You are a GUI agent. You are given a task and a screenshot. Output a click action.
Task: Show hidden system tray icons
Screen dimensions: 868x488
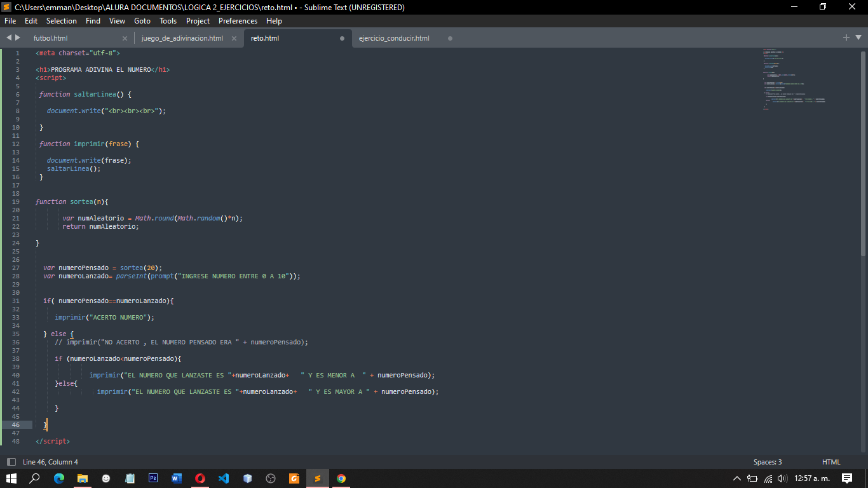click(737, 478)
